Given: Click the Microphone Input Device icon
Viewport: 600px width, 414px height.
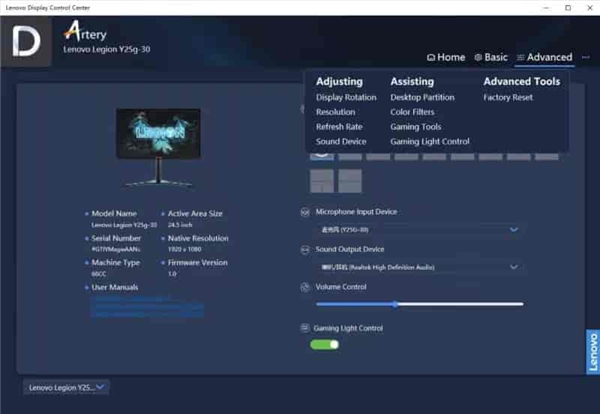Looking at the screenshot, I should [305, 212].
